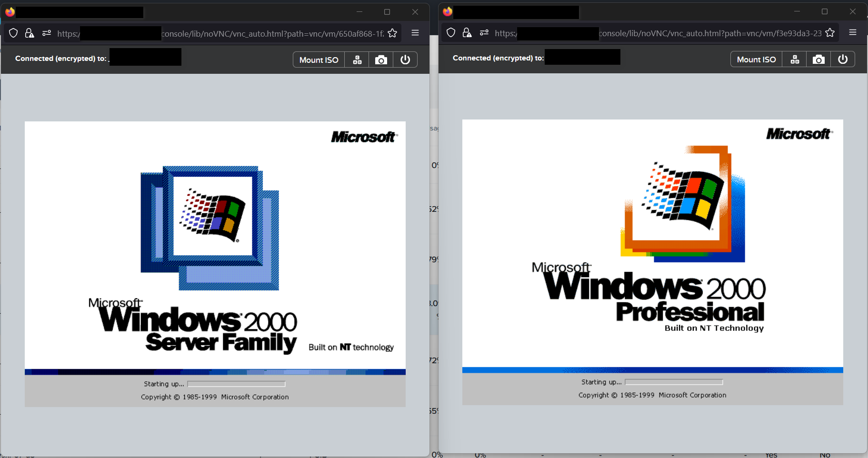Screen dimensions: 868x458
Task: Click 'Connected (encrypted) to:' text in left console
Action: [61, 59]
